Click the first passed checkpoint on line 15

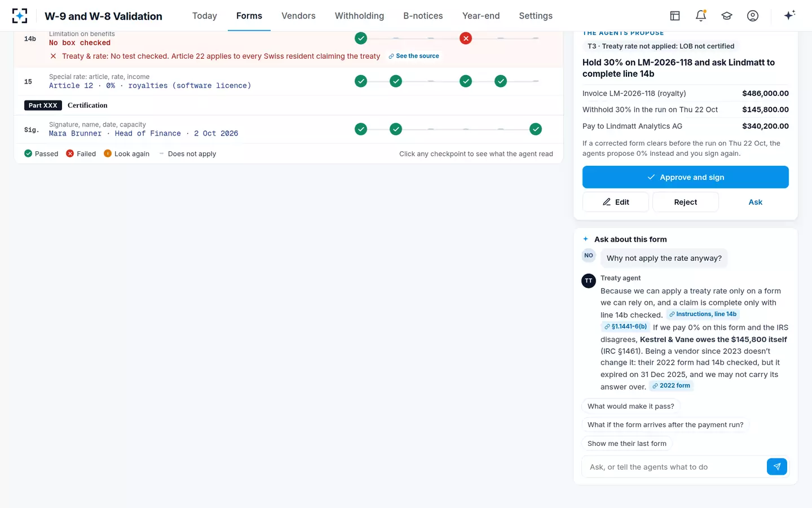[x=361, y=81]
